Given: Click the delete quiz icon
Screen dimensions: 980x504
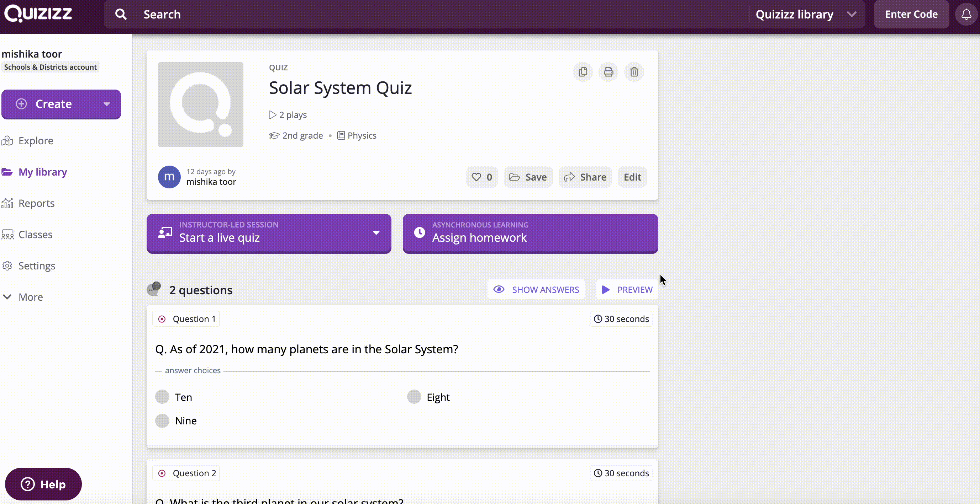Looking at the screenshot, I should [634, 71].
